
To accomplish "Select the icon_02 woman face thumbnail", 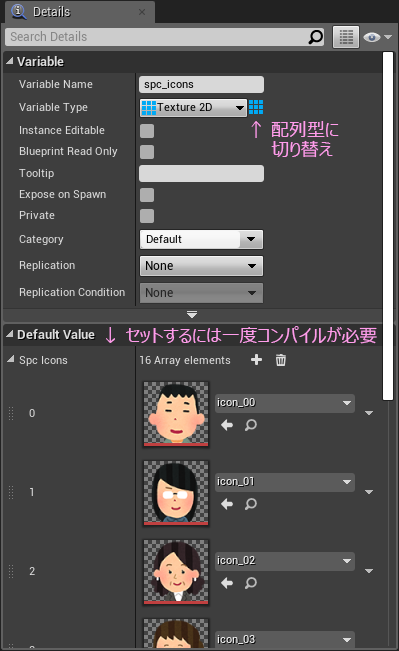I will (x=176, y=571).
